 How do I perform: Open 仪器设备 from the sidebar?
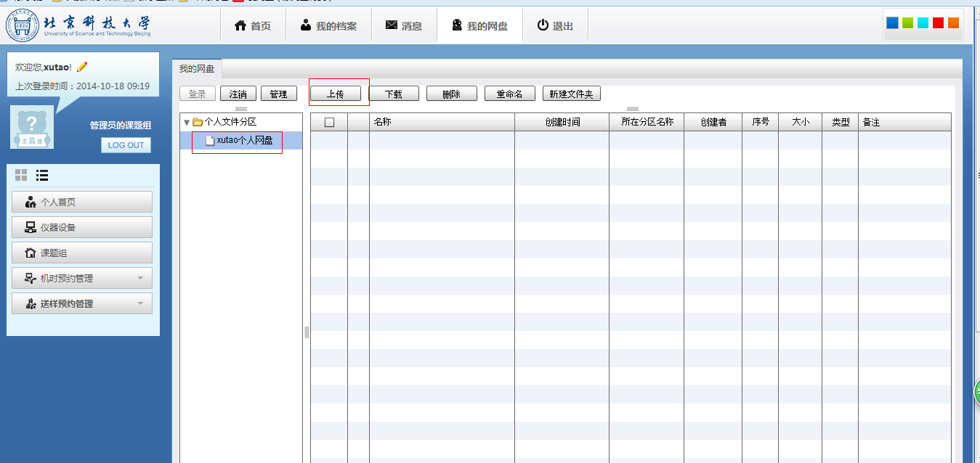(x=82, y=227)
